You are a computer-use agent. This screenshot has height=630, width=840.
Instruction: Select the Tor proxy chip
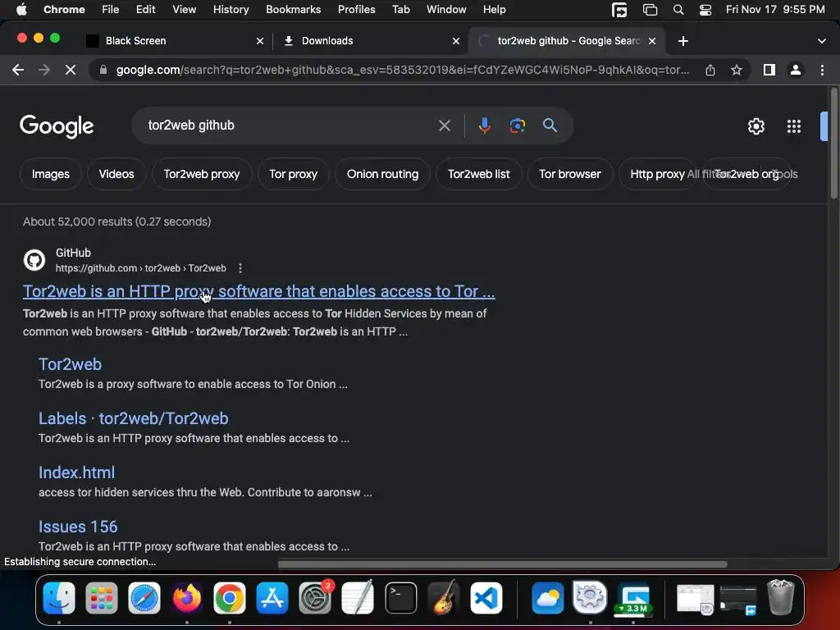293,174
